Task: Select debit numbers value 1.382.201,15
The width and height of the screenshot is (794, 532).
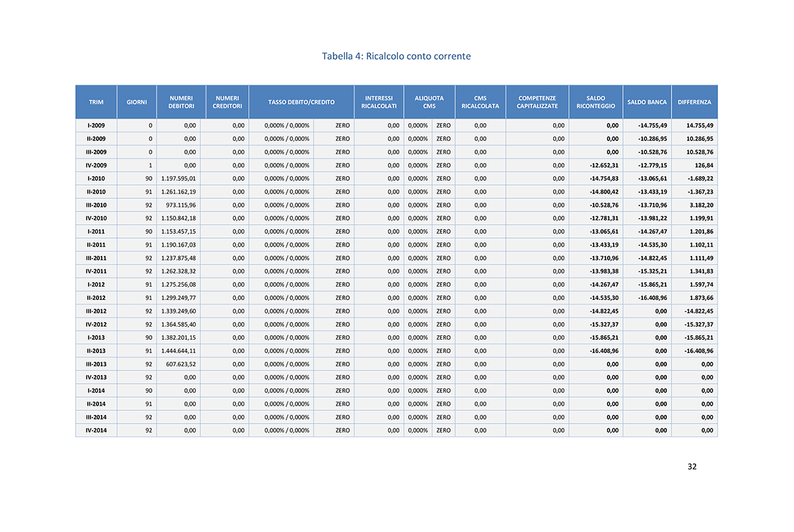Action: point(179,338)
